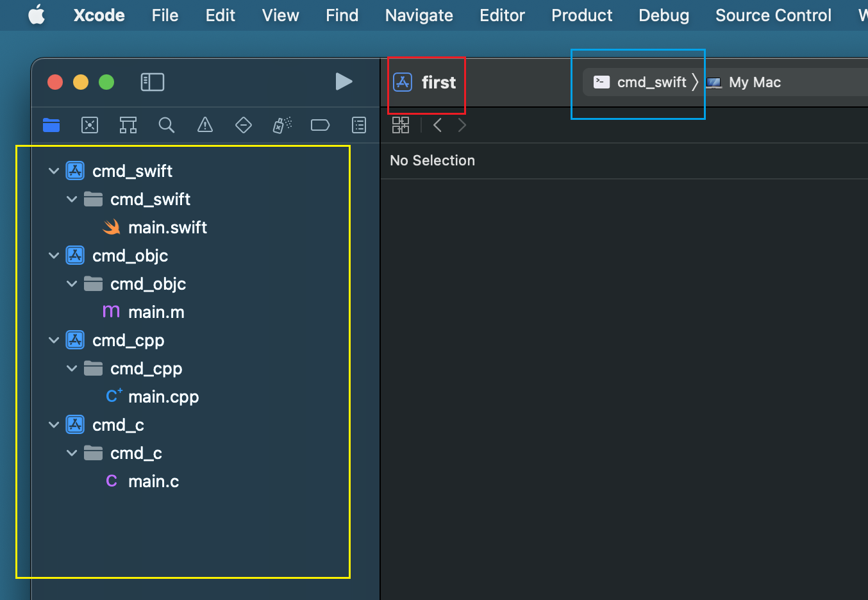
Task: Show the Test navigator diamond icon
Action: 244,125
